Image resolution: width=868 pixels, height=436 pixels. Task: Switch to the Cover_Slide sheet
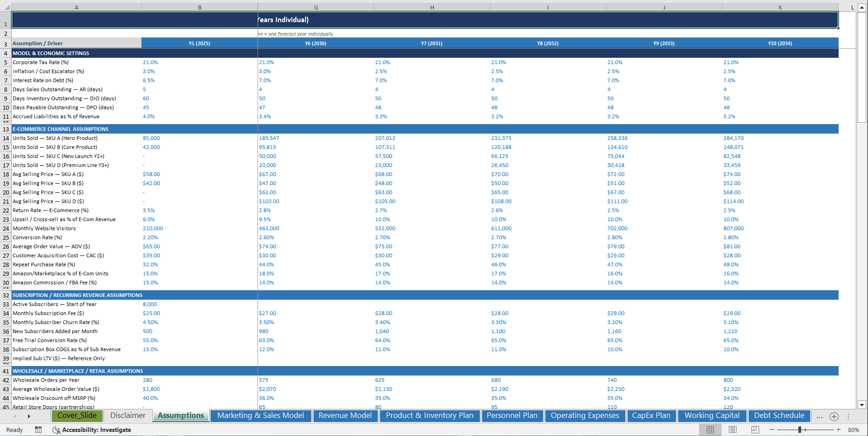77,416
